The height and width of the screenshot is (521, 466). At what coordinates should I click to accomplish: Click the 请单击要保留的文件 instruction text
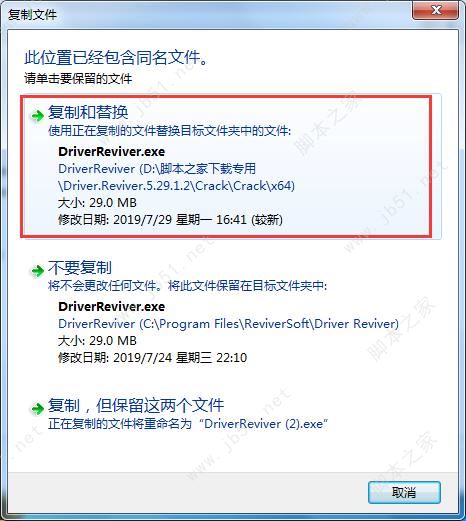(78, 79)
